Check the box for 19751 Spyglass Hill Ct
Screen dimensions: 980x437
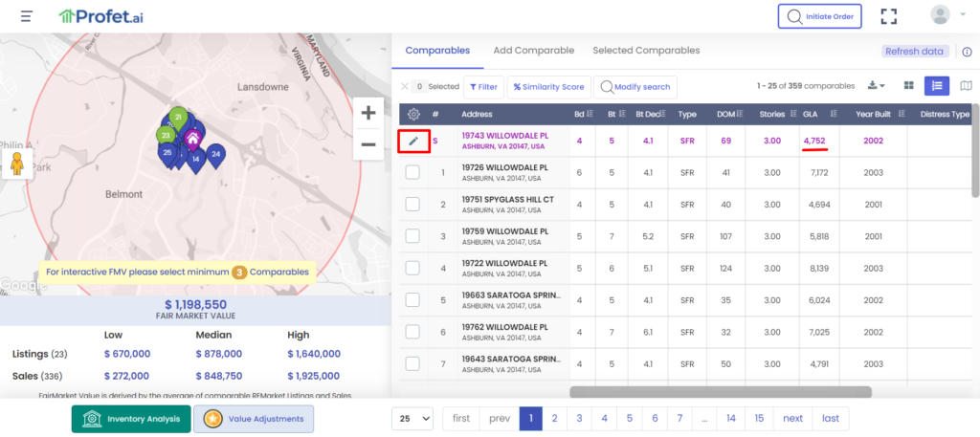click(x=412, y=204)
